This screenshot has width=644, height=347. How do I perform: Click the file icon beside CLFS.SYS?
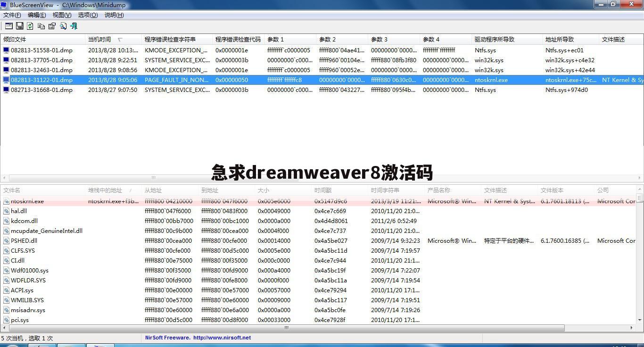6,250
